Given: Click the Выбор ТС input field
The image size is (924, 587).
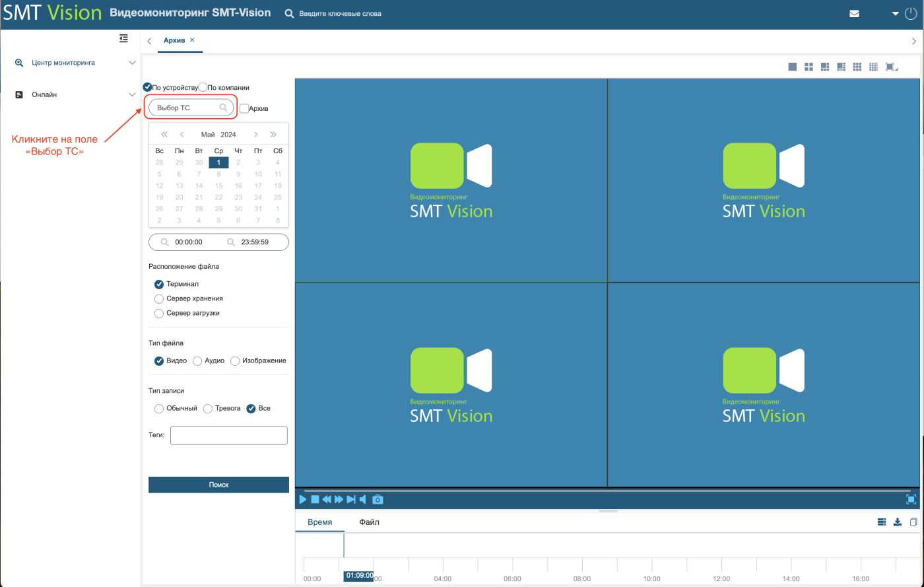Looking at the screenshot, I should [x=191, y=108].
